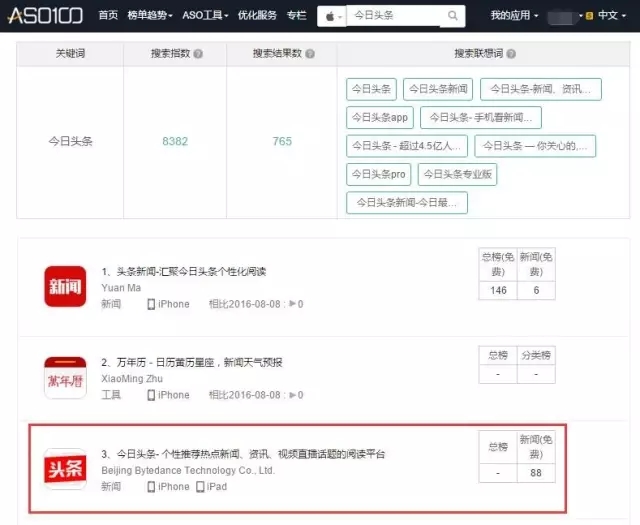640x525 pixels.
Task: Click the iPhone device icon for 万年历
Action: (151, 395)
